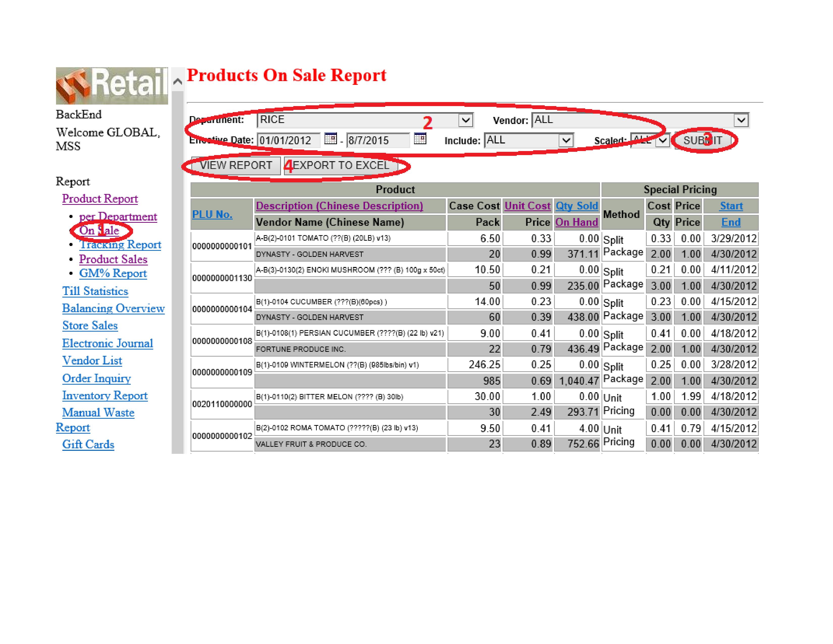Viewport: 833px width, 644px height.
Task: Sort by Qty Sold column header
Action: [576, 206]
